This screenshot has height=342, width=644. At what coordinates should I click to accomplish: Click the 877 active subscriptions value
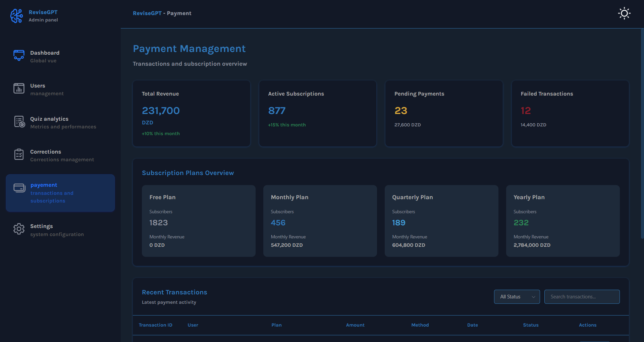(277, 111)
